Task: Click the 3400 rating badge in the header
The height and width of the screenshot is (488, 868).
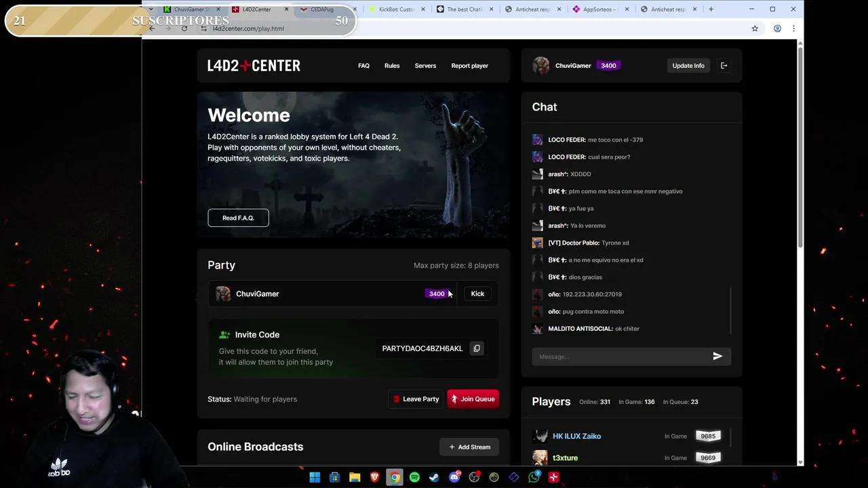Action: pos(608,66)
